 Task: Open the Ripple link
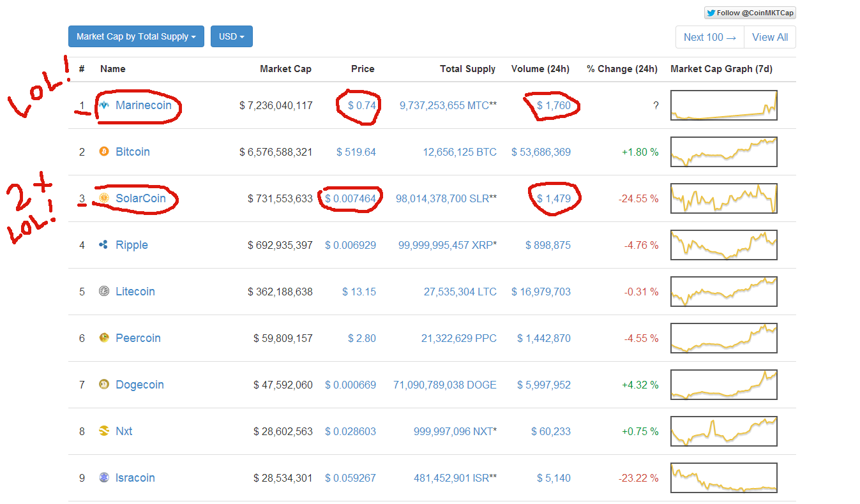pyautogui.click(x=132, y=245)
